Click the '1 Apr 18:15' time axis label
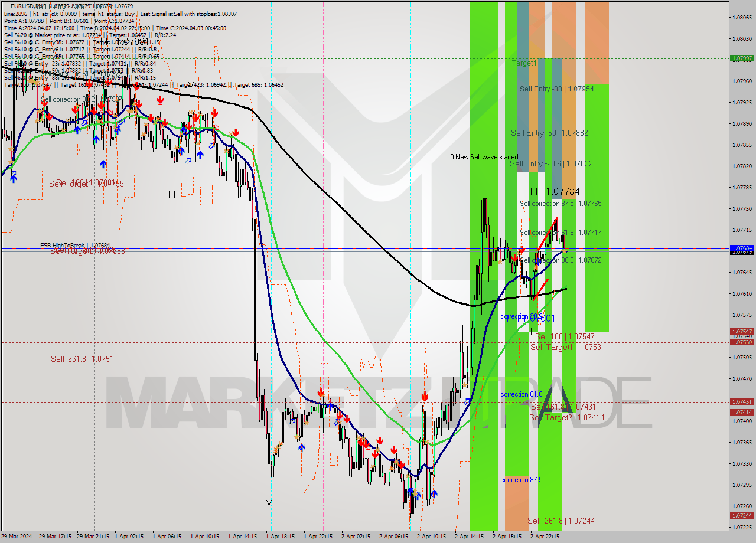 pyautogui.click(x=281, y=537)
